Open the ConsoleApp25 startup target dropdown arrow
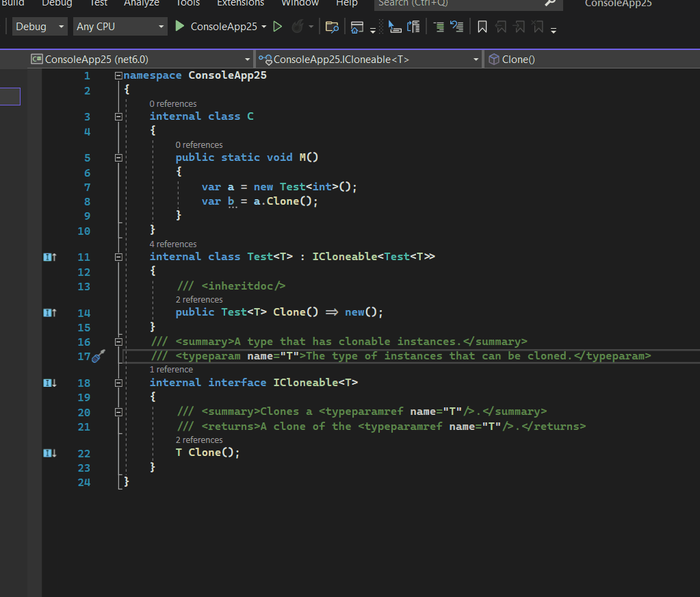 (x=264, y=27)
